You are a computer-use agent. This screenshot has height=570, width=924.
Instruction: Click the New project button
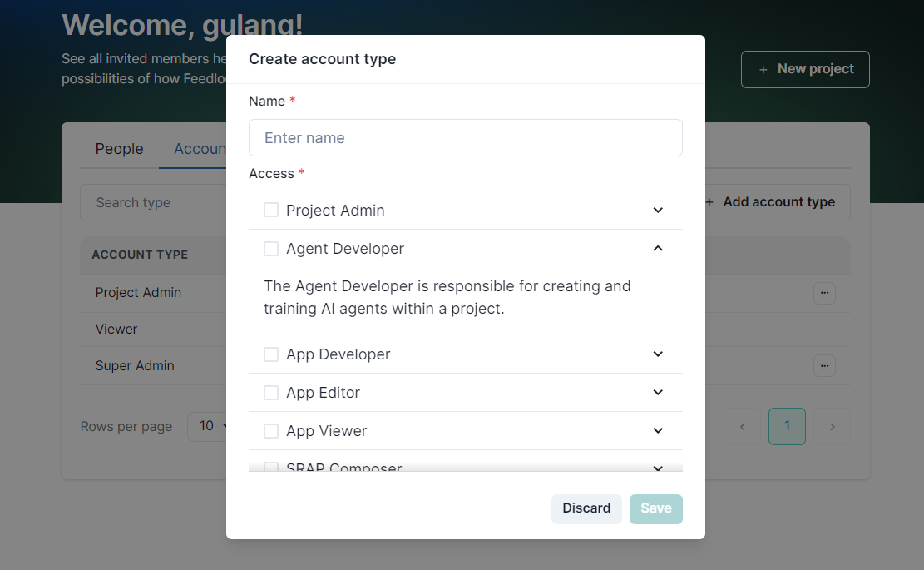[x=805, y=69]
